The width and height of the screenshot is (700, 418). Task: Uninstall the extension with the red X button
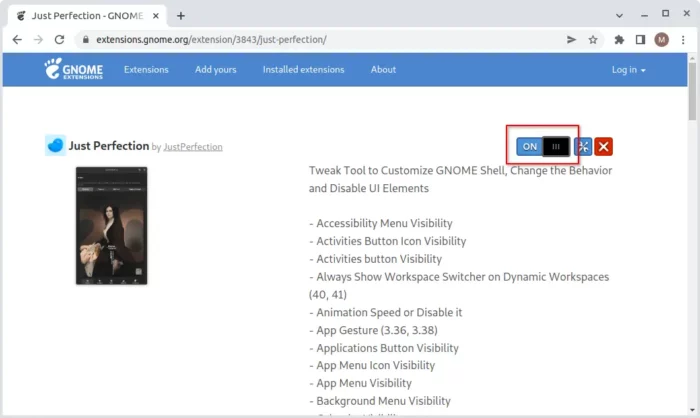pos(604,146)
